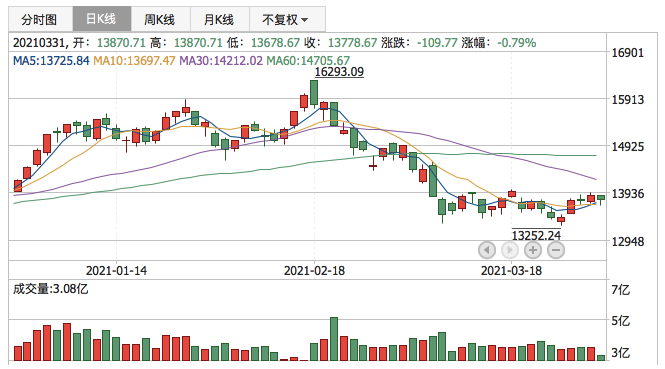Switch to the 分时图 tab
Image resolution: width=665 pixels, height=369 pixels.
pyautogui.click(x=40, y=19)
